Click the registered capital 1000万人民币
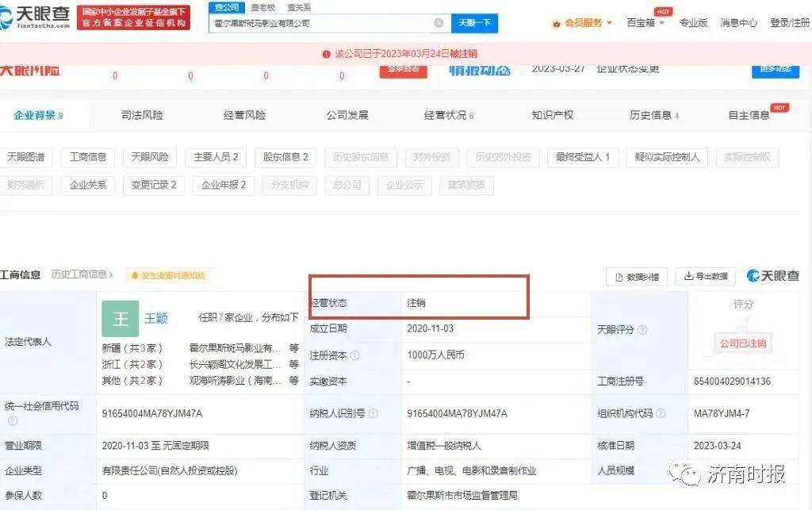 pyautogui.click(x=435, y=355)
